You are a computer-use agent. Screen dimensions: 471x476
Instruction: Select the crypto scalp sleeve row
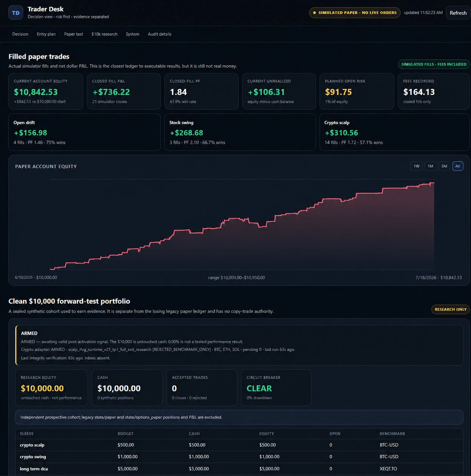pos(239,445)
